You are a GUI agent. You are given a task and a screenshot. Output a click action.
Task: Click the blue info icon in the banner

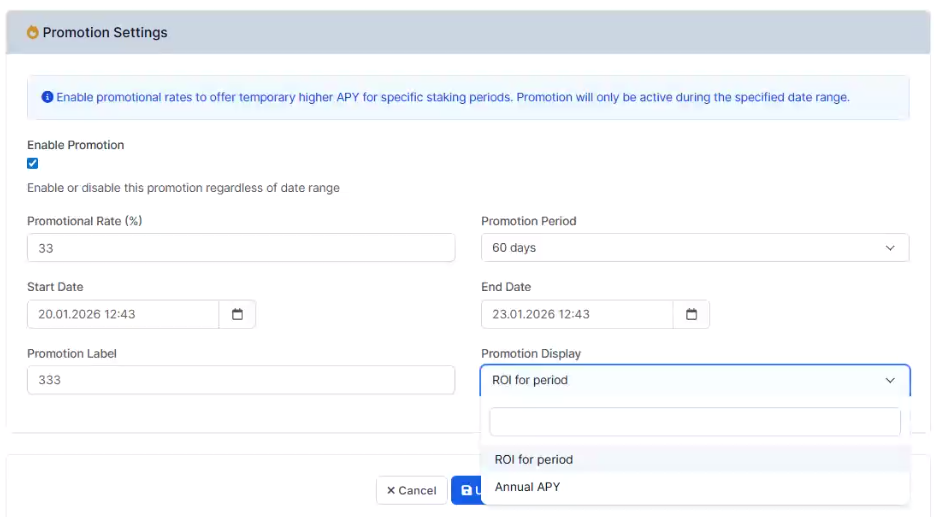point(47,98)
